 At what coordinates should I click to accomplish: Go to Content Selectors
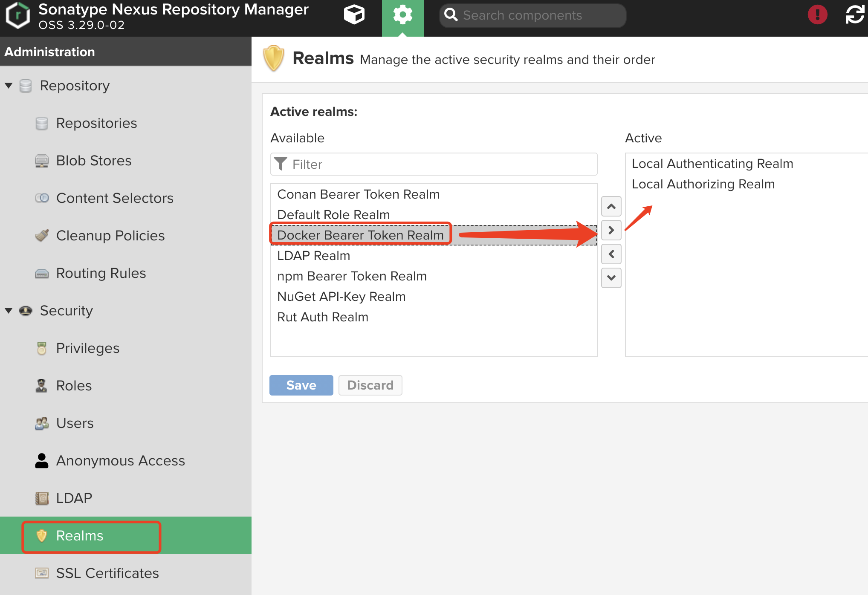(x=115, y=198)
